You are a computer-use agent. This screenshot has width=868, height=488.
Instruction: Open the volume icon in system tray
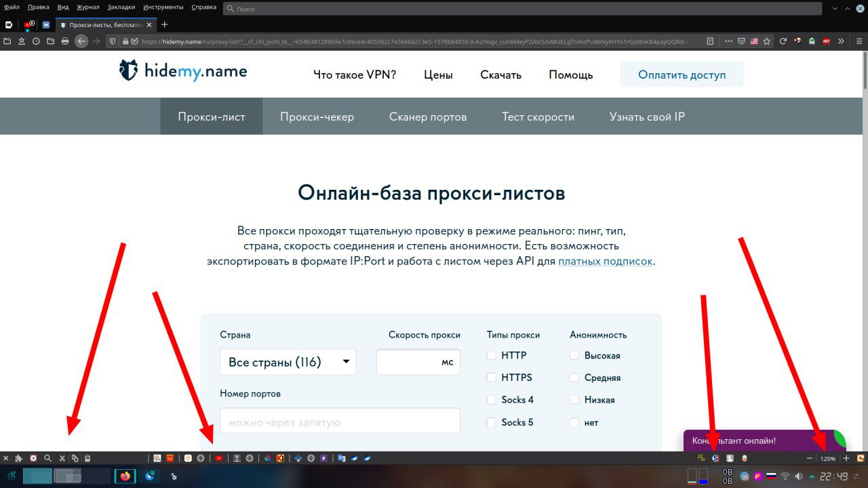[799, 476]
